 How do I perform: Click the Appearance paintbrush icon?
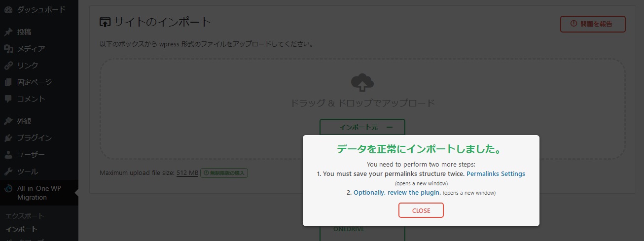pos(8,121)
